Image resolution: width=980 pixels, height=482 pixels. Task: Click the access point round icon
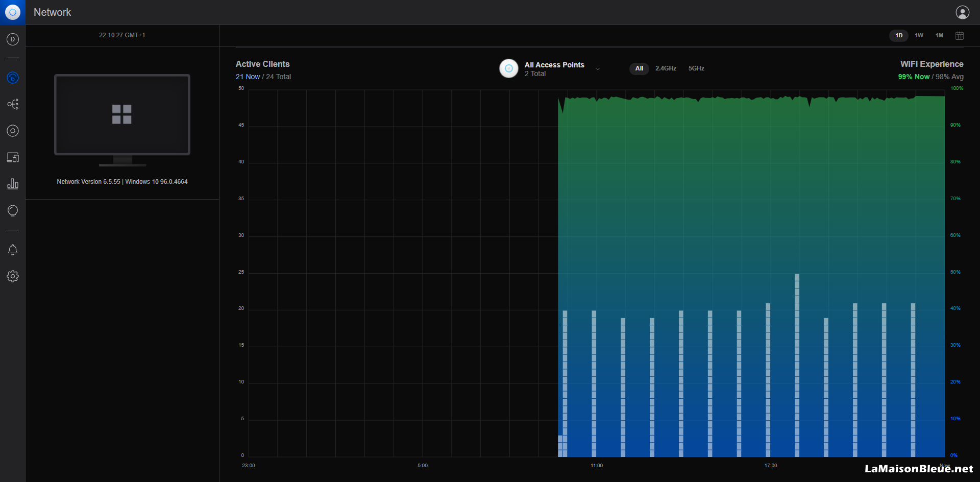point(508,68)
